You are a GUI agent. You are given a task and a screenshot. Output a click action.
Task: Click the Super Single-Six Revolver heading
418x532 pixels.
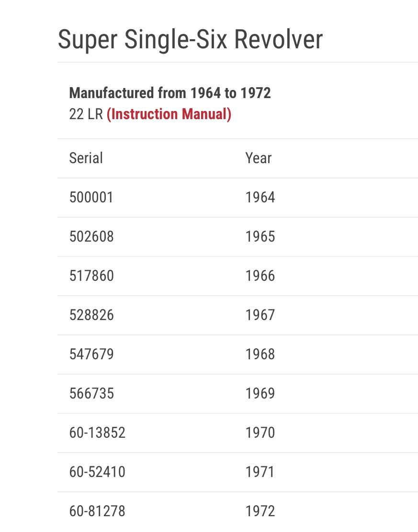(x=190, y=39)
